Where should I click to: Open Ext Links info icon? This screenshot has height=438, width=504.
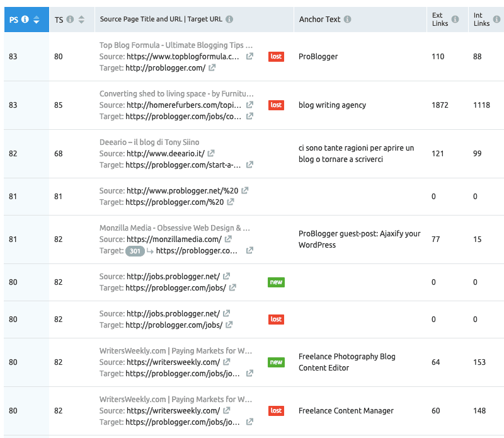[x=455, y=20]
